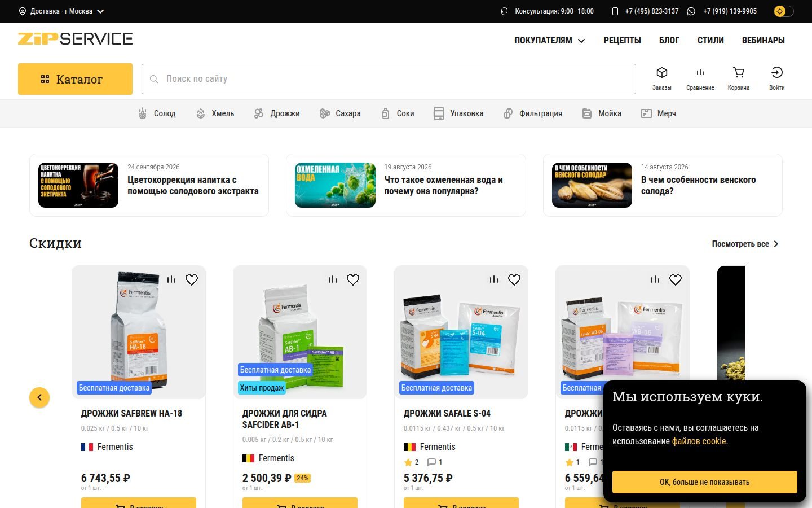Click Посмотреть все discounts link
Image resolution: width=812 pixels, height=508 pixels.
(745, 244)
